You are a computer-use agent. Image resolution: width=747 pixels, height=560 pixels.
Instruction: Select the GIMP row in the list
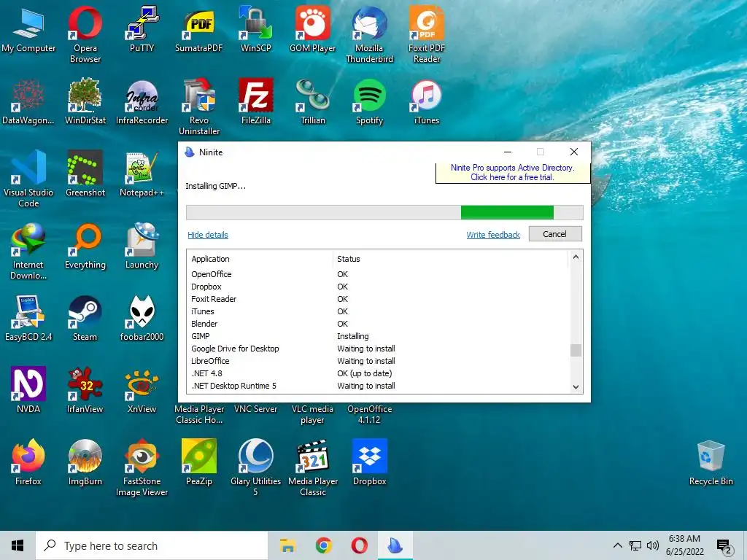point(378,336)
